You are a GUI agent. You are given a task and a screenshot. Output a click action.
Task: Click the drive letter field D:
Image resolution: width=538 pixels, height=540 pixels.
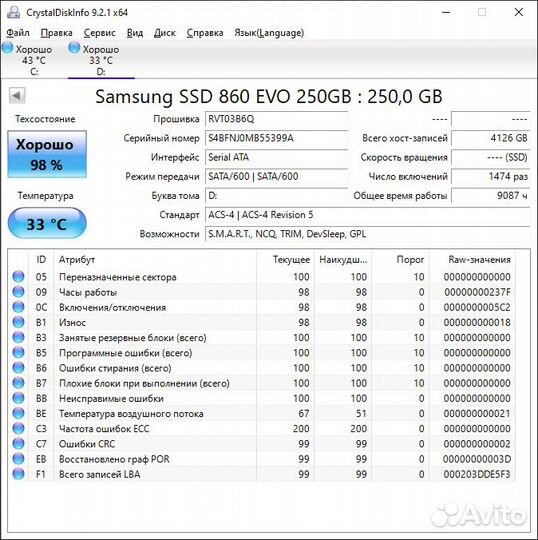point(276,196)
